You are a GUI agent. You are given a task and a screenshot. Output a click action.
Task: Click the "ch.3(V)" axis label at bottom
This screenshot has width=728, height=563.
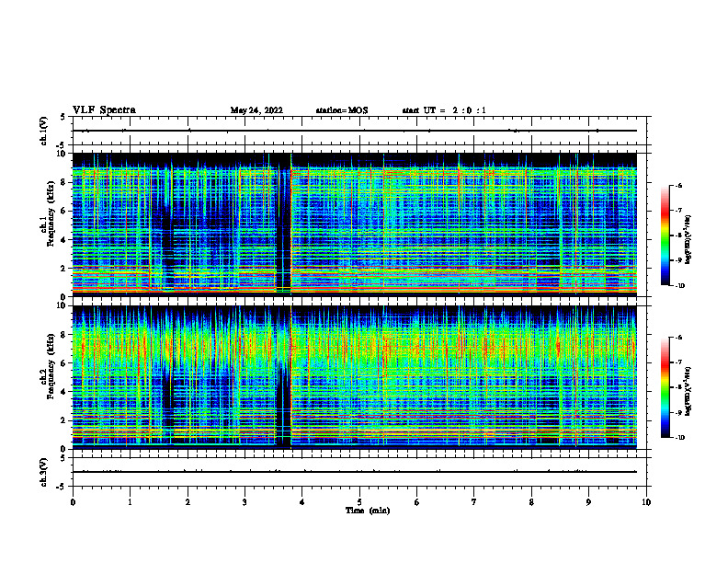(x=44, y=472)
